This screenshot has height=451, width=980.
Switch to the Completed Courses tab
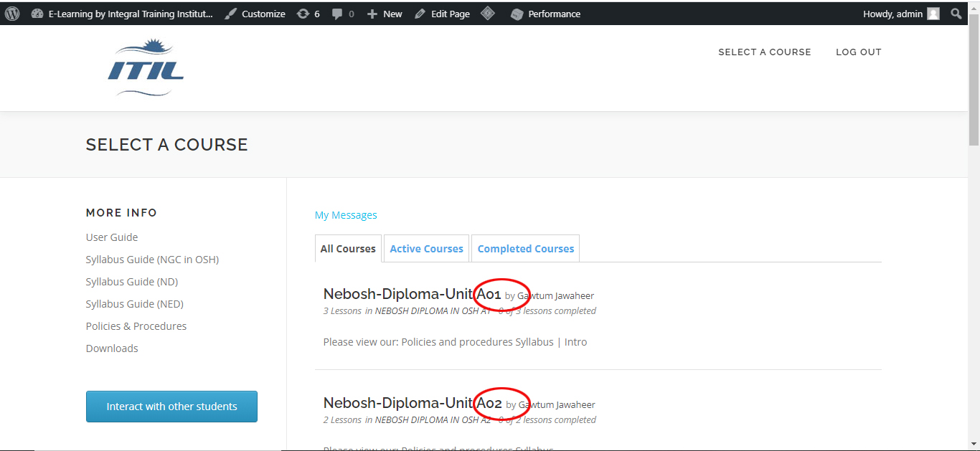(526, 249)
